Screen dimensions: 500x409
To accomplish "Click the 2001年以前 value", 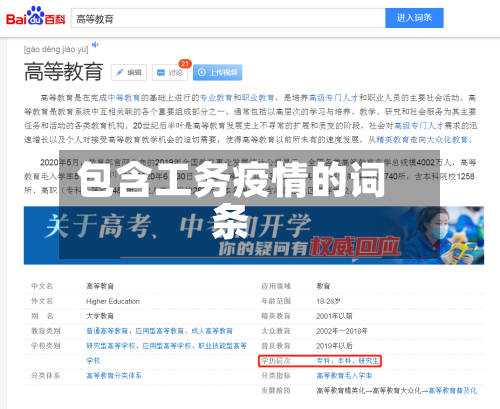I will (x=334, y=316).
